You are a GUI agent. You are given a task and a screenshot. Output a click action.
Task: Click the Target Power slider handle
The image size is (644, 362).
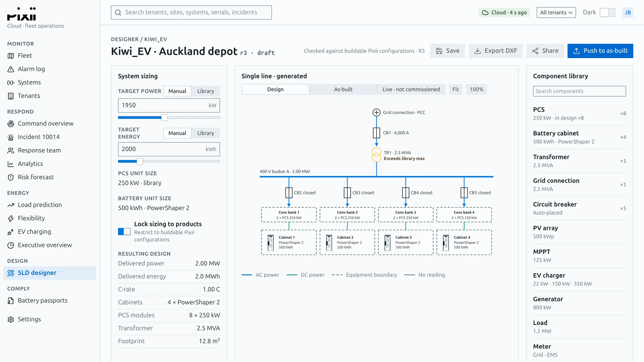click(164, 117)
